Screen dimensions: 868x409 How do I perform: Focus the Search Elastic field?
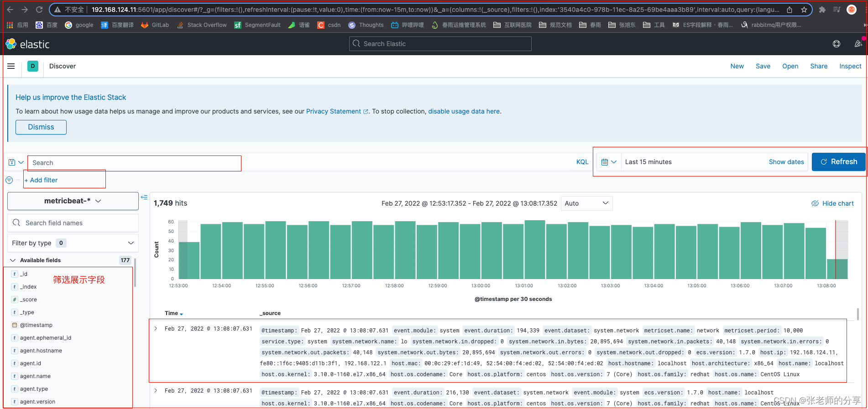click(x=440, y=44)
